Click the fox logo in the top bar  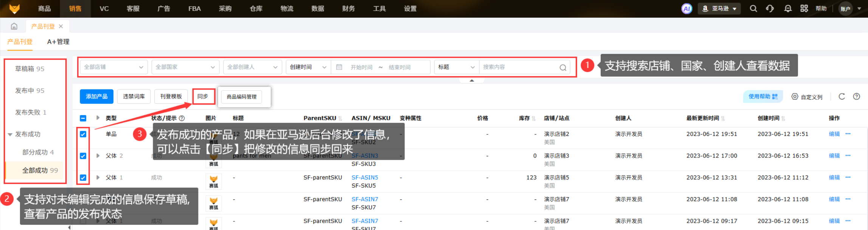[14, 8]
